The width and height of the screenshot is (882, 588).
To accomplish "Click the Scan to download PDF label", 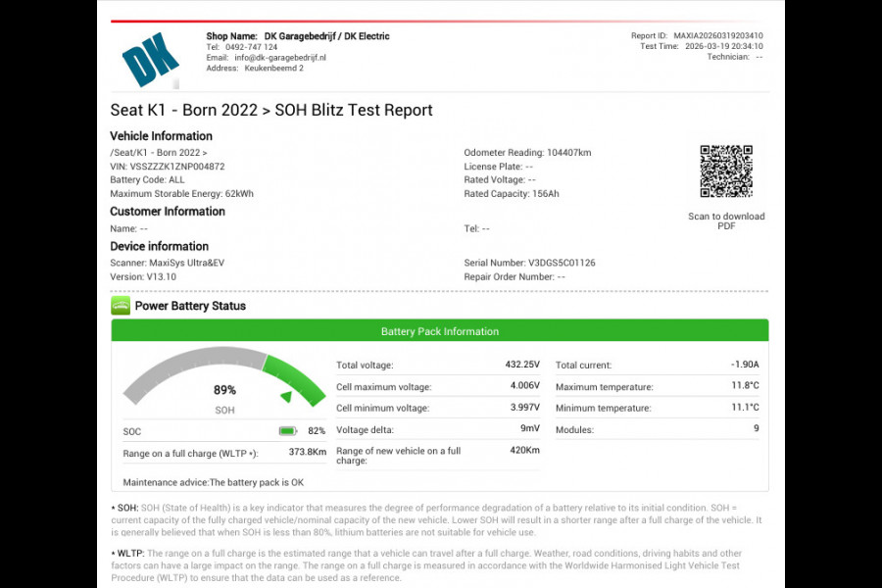I will coord(726,221).
